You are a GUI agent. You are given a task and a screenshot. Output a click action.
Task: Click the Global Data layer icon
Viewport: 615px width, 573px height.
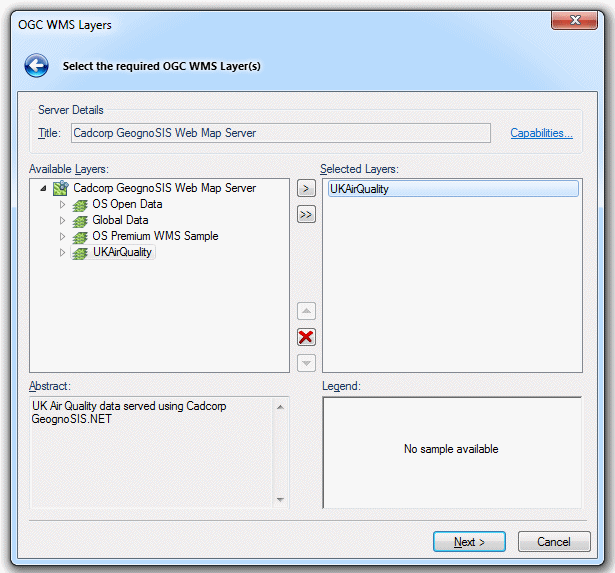click(80, 221)
